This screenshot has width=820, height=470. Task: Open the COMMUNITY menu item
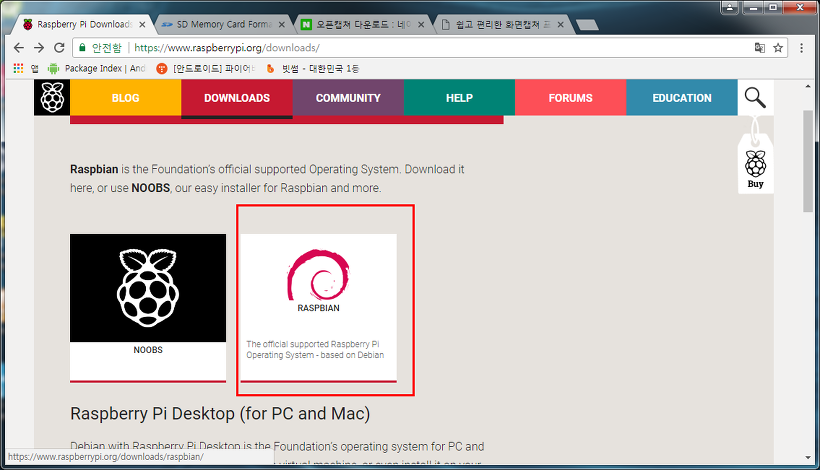tap(348, 98)
